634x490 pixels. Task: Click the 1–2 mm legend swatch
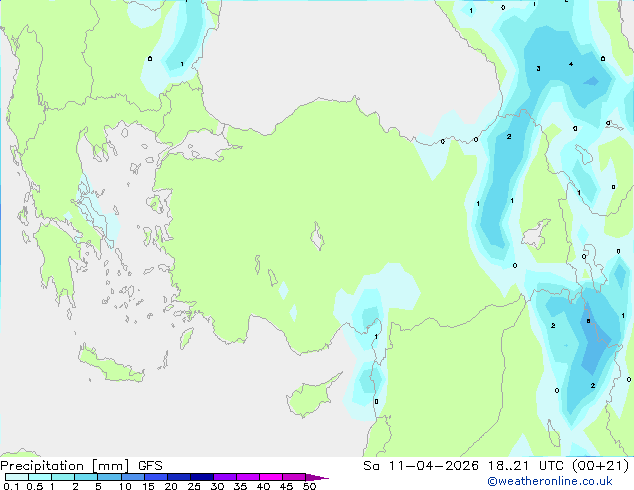(63, 477)
